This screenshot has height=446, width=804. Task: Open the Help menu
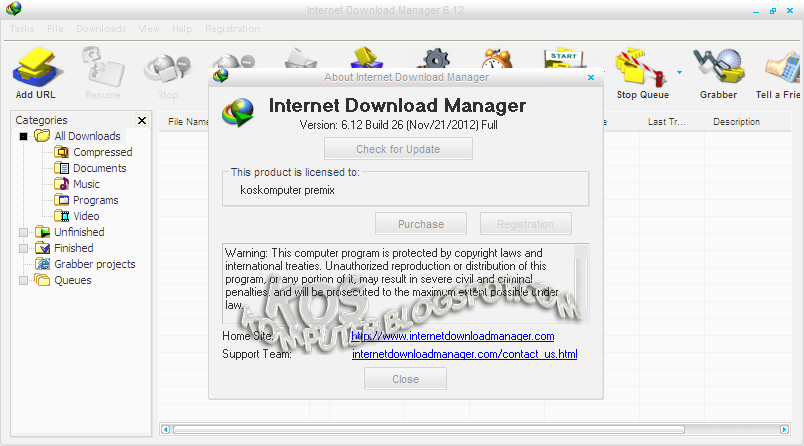click(x=182, y=29)
